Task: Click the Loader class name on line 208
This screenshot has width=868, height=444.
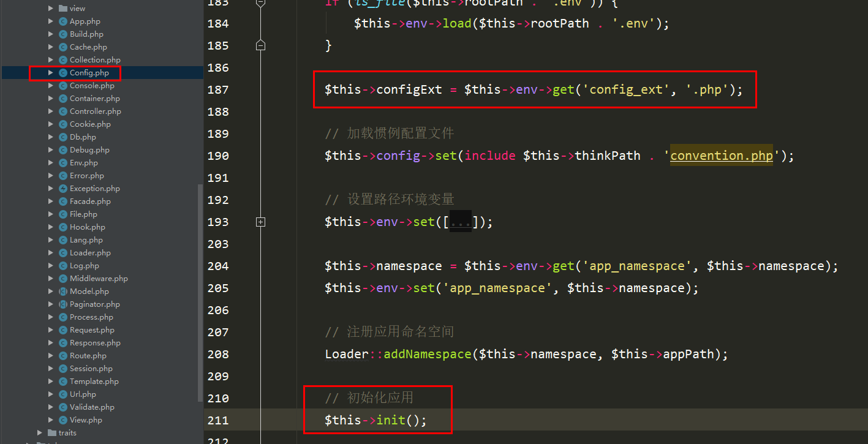Action: pyautogui.click(x=347, y=354)
